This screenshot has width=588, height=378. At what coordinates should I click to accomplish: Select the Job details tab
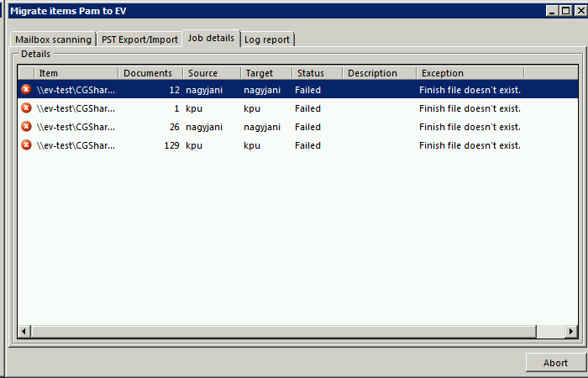[x=211, y=39]
